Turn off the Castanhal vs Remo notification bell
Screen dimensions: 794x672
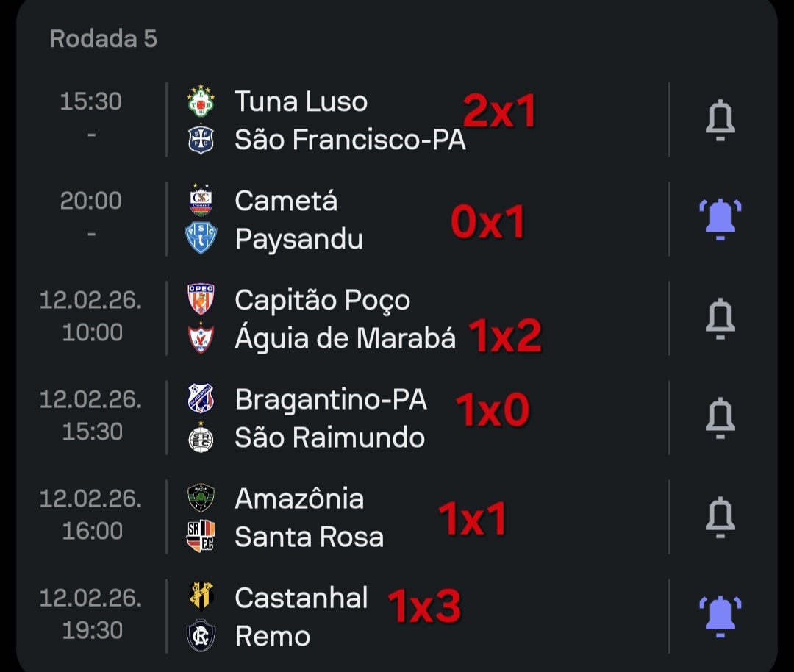point(720,616)
